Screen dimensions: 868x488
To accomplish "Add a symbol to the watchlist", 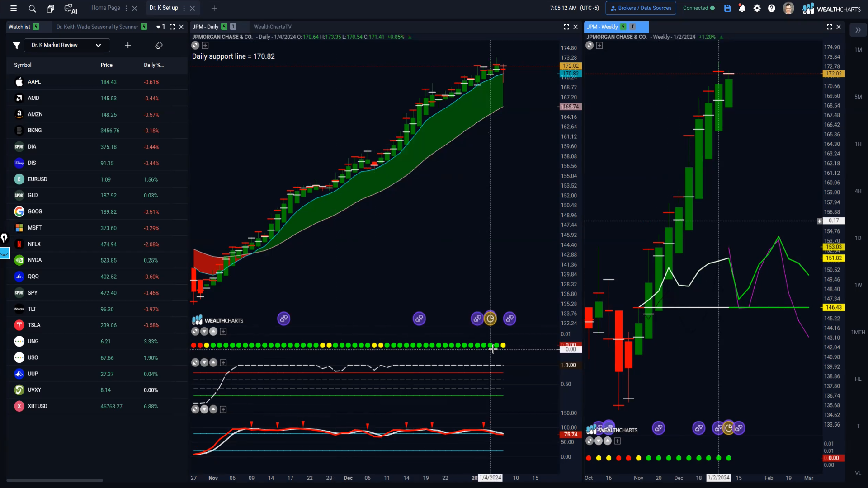I will click(x=128, y=45).
